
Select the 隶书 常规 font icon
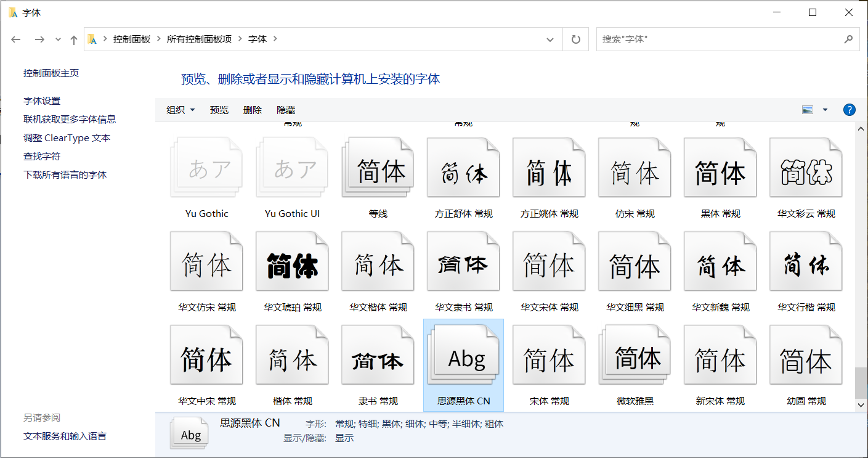[378, 355]
